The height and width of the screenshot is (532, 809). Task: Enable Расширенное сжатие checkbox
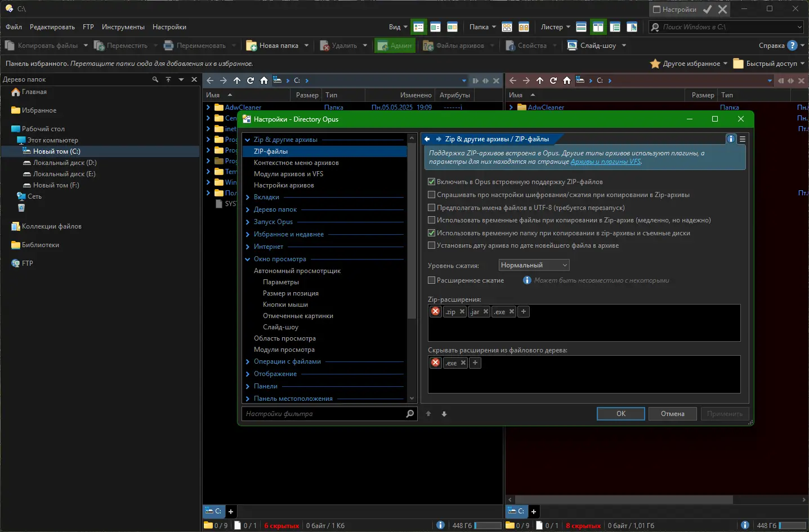(x=432, y=280)
